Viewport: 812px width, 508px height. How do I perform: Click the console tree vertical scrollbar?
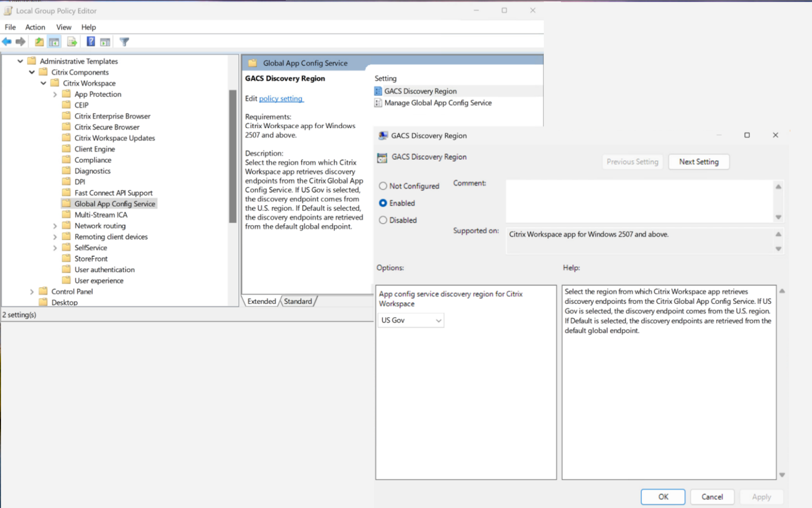pos(233,156)
